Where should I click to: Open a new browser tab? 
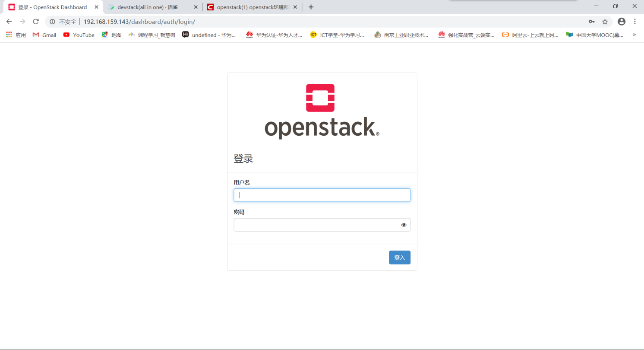[x=311, y=7]
